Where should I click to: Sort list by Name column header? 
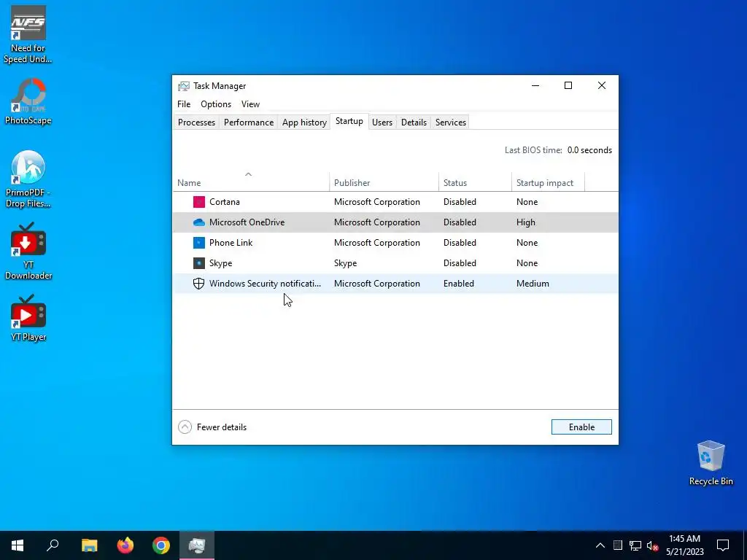(x=251, y=183)
